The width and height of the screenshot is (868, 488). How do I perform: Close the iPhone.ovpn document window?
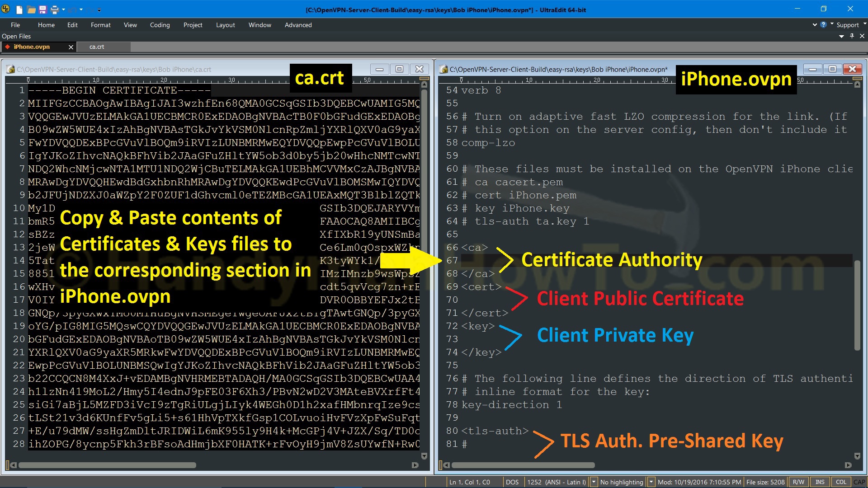[x=852, y=69]
